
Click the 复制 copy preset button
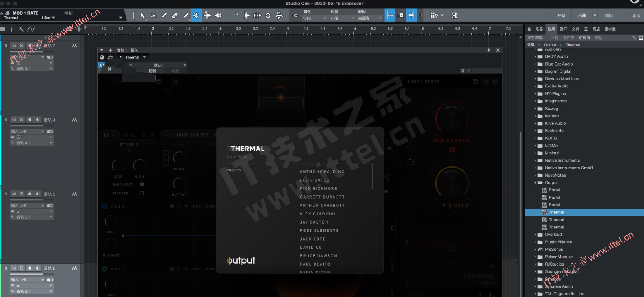coord(152,71)
